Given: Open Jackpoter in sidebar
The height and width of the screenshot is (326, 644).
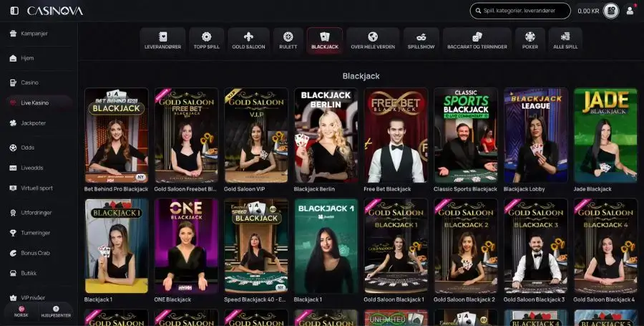Looking at the screenshot, I should 39,123.
